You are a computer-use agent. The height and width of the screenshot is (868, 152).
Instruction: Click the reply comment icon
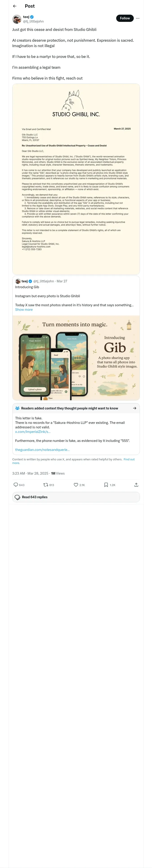pyautogui.click(x=16, y=485)
